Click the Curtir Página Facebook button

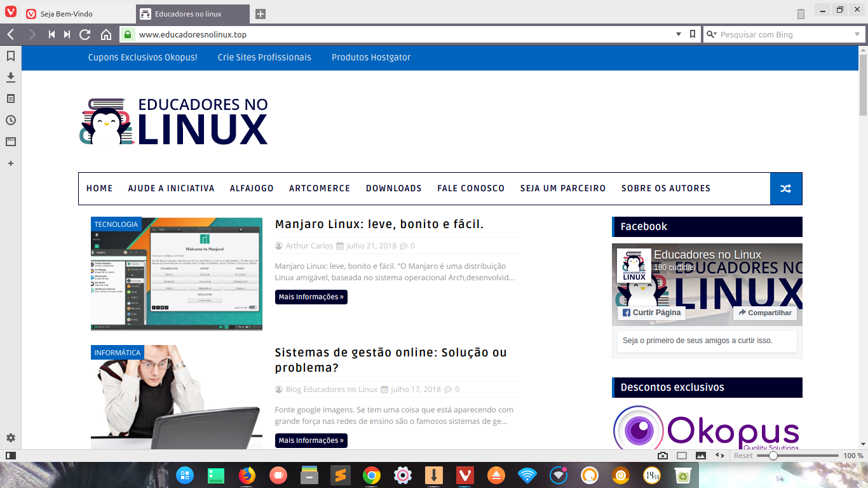pyautogui.click(x=651, y=313)
